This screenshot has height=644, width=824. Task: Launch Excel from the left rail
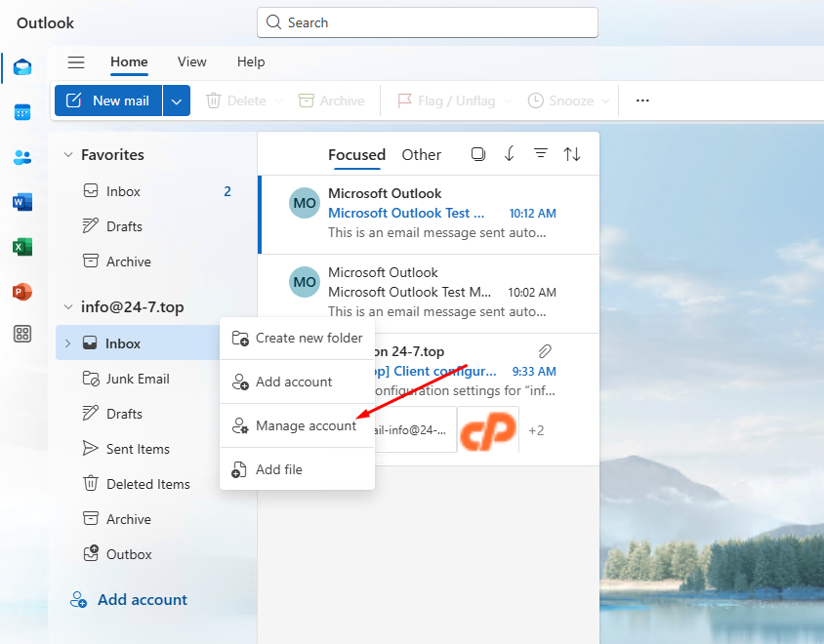[21, 247]
